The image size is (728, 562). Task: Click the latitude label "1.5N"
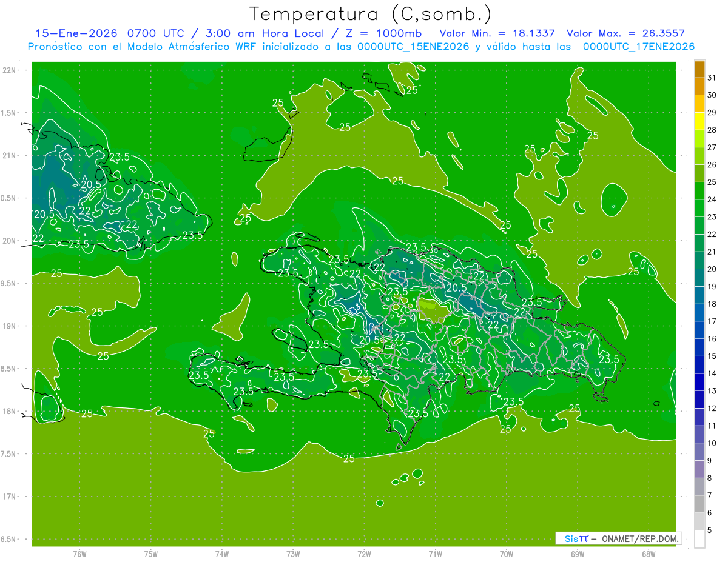point(9,113)
